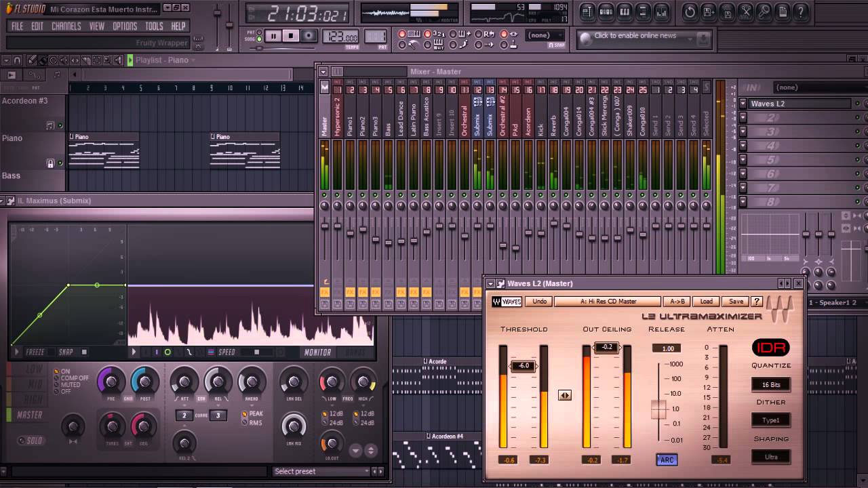868x488 pixels.
Task: Open the L2 Dither Type1 selector
Action: (x=771, y=420)
